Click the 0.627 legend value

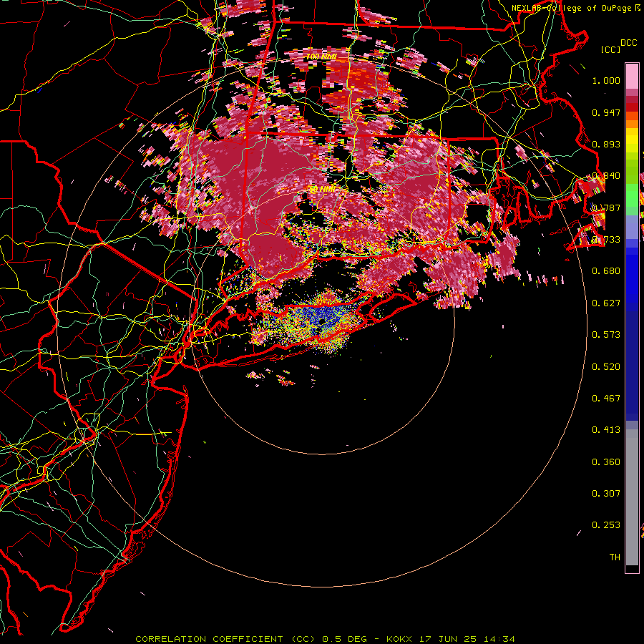(606, 303)
